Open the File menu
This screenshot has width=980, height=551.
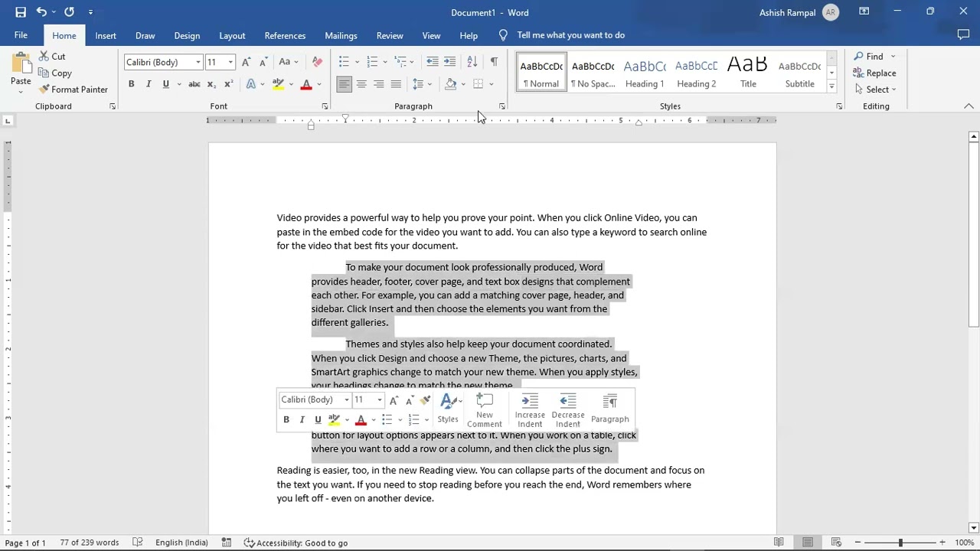pyautogui.click(x=21, y=35)
